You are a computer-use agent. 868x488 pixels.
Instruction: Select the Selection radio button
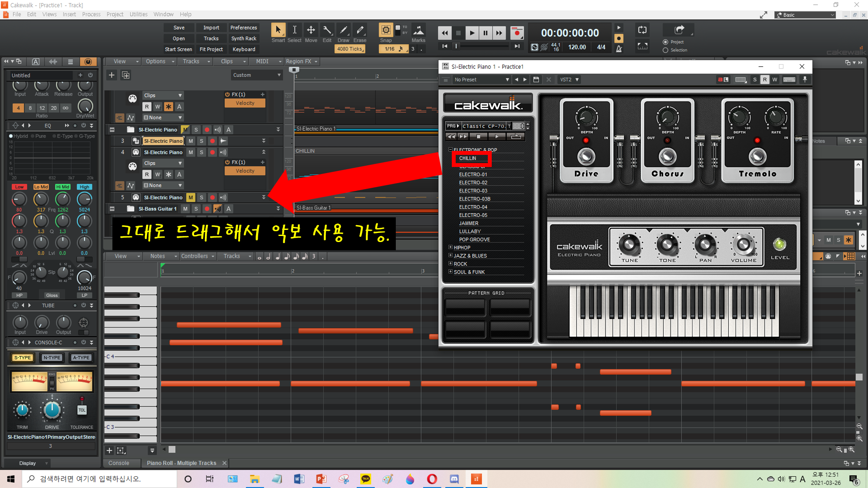click(x=665, y=50)
